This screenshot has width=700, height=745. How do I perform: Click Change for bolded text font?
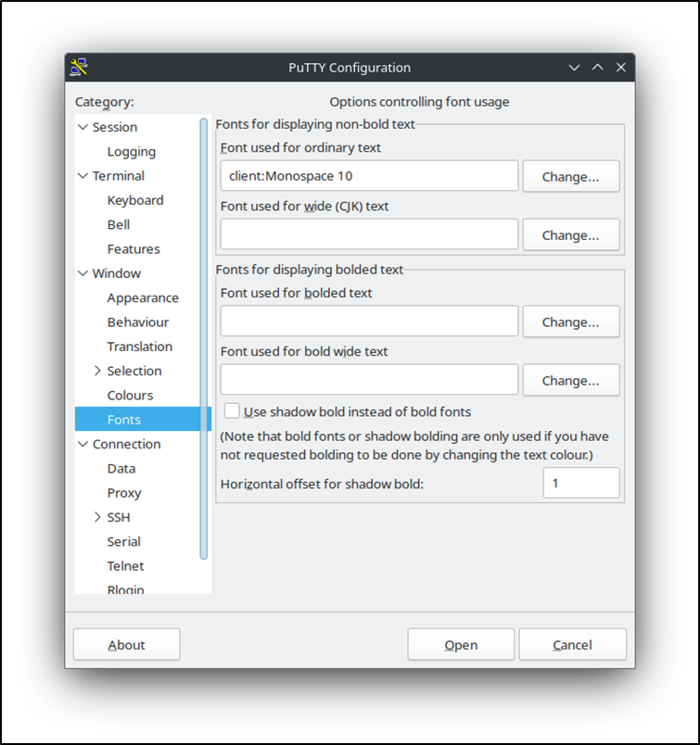point(571,322)
